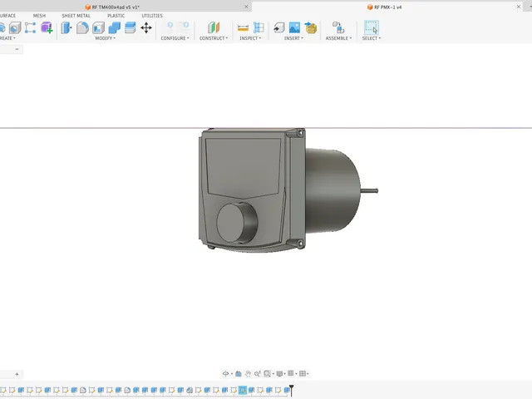Open the CREATE dropdown menu
The height and width of the screenshot is (399, 532).
(7, 38)
